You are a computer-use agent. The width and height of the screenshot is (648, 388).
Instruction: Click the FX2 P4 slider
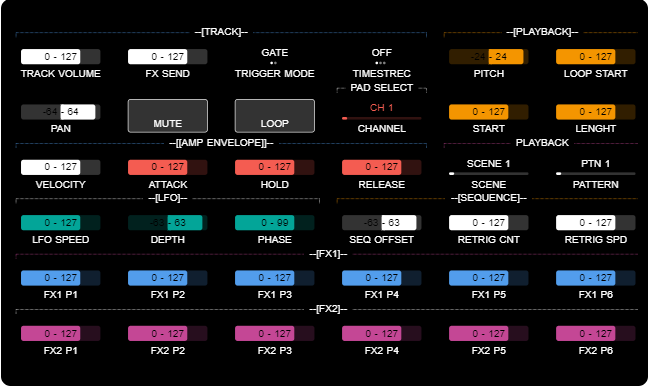[381, 333]
